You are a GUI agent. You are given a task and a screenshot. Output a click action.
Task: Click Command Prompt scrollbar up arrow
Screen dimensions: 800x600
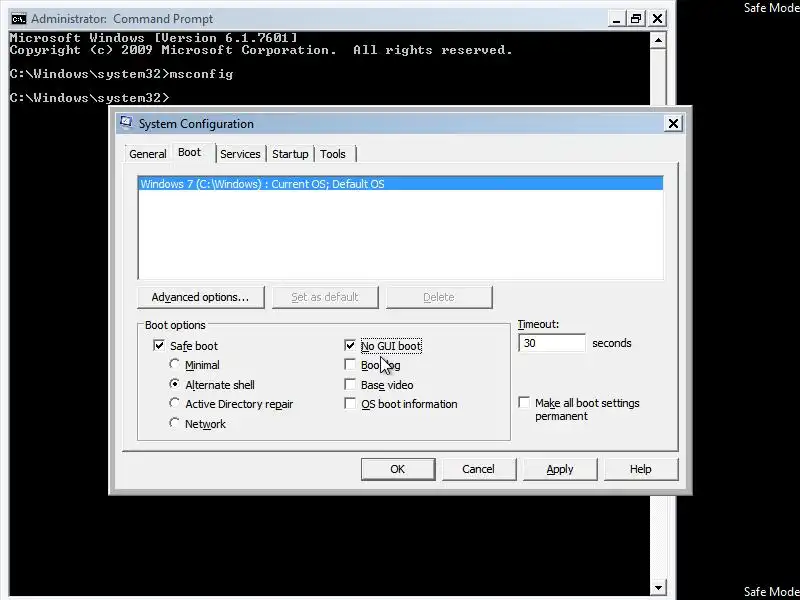pyautogui.click(x=658, y=40)
